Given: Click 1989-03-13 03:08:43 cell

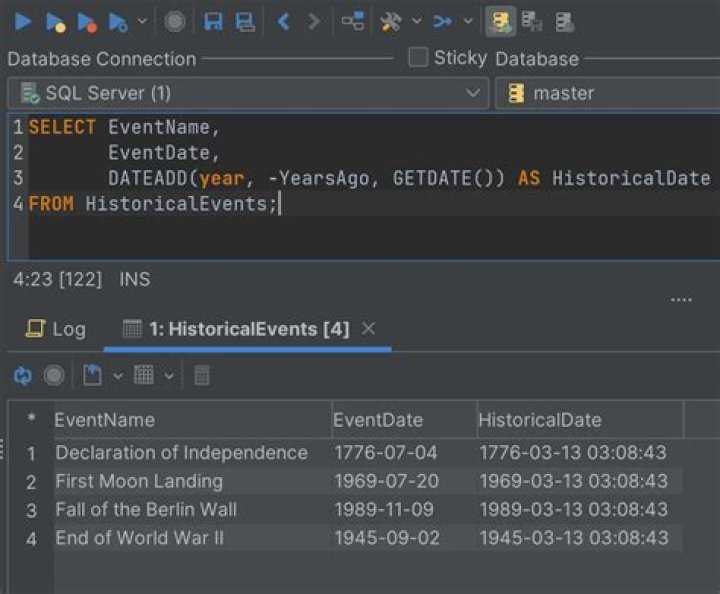Looking at the screenshot, I should 580,510.
